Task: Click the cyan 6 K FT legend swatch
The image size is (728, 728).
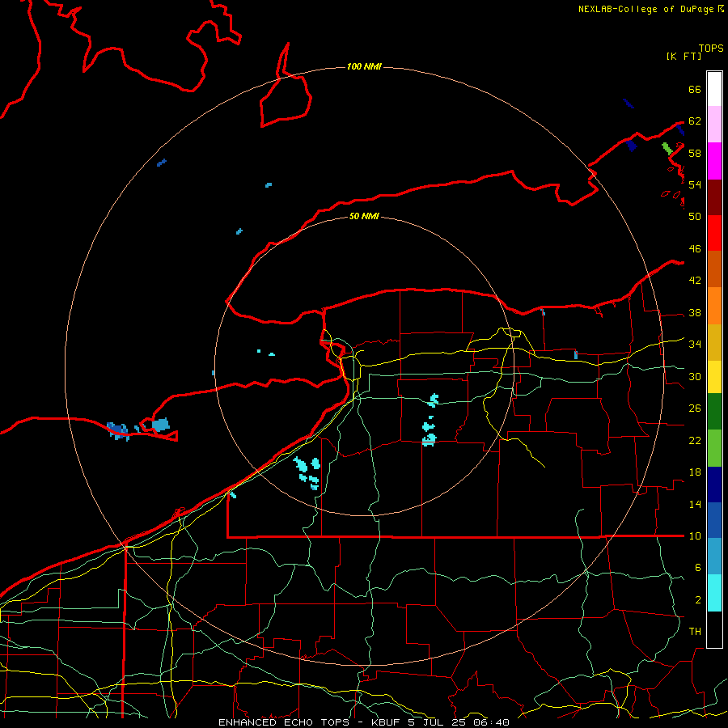Action: (714, 592)
